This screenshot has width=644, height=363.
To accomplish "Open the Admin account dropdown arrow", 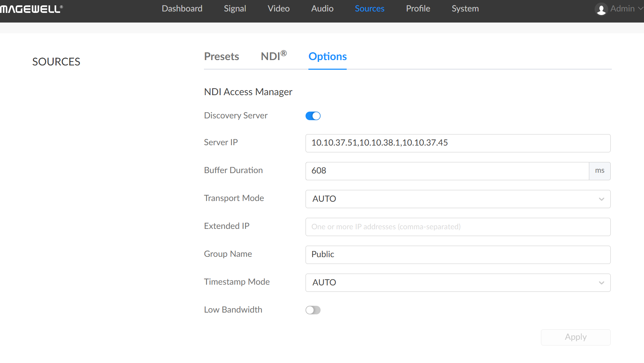I will point(640,9).
